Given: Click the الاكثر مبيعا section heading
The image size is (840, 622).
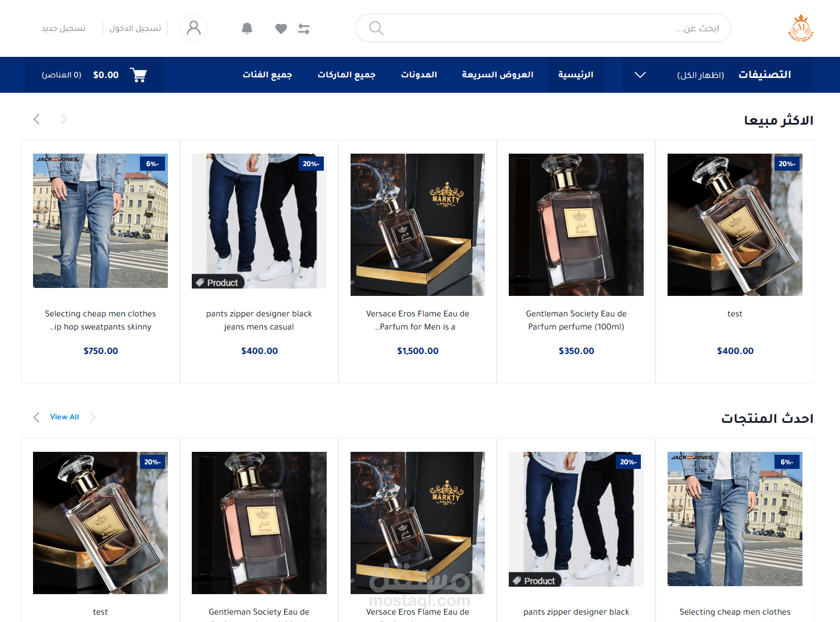Looking at the screenshot, I should pyautogui.click(x=779, y=120).
